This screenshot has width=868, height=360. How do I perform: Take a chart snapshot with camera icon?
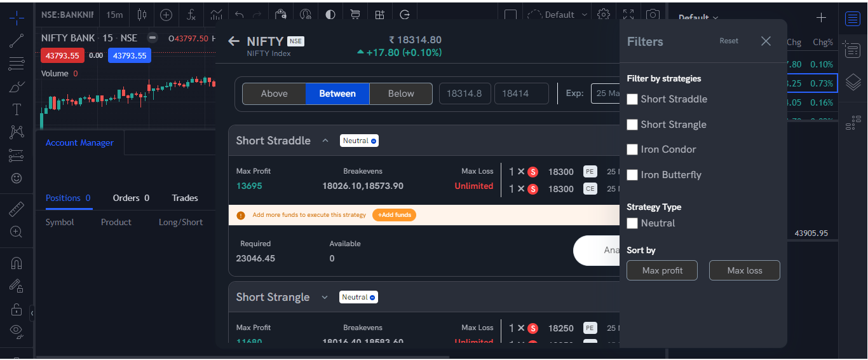point(653,15)
